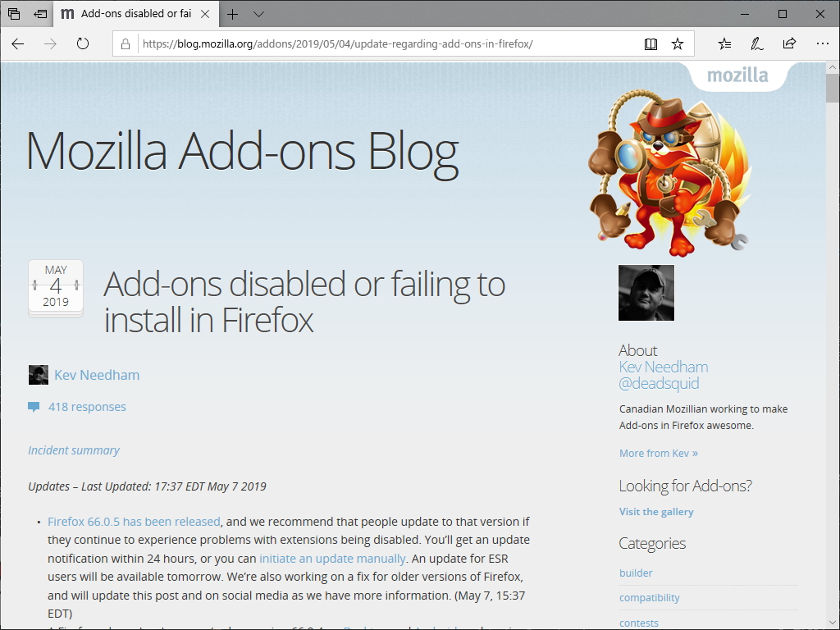Refresh the current page

pyautogui.click(x=82, y=44)
